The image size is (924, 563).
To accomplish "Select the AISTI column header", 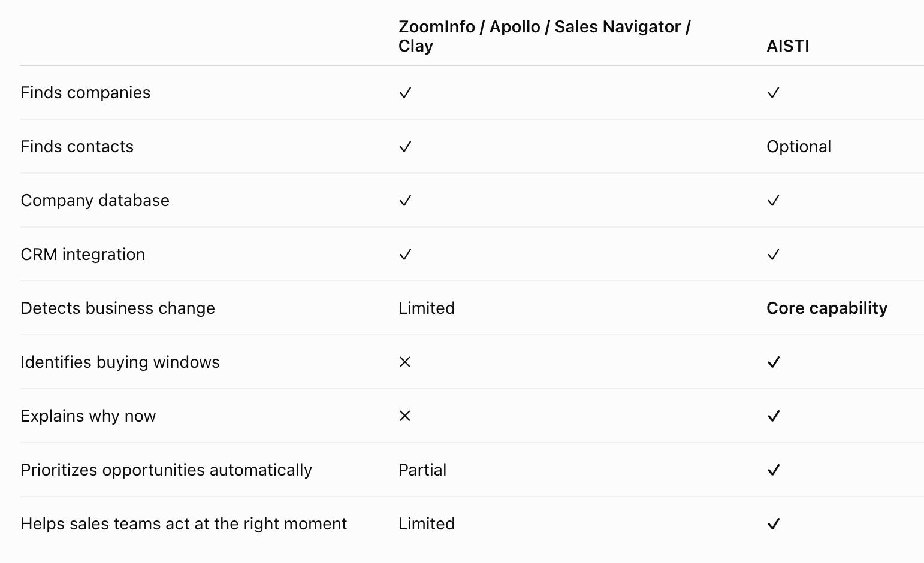I will (x=788, y=46).
